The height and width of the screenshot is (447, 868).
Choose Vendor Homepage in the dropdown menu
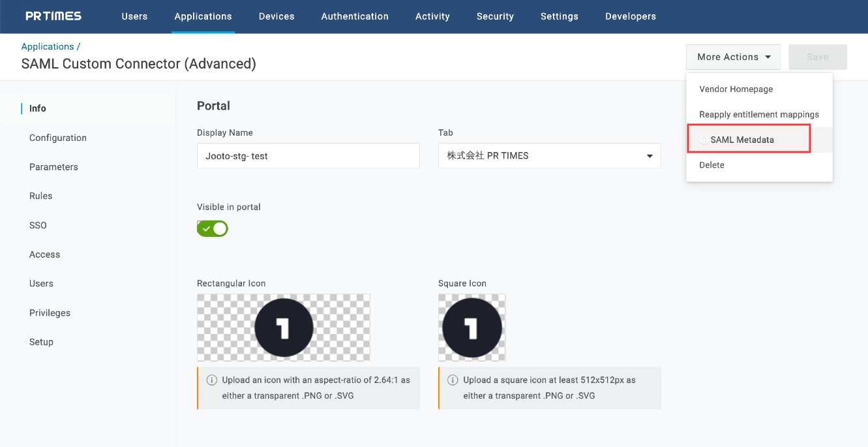point(736,89)
